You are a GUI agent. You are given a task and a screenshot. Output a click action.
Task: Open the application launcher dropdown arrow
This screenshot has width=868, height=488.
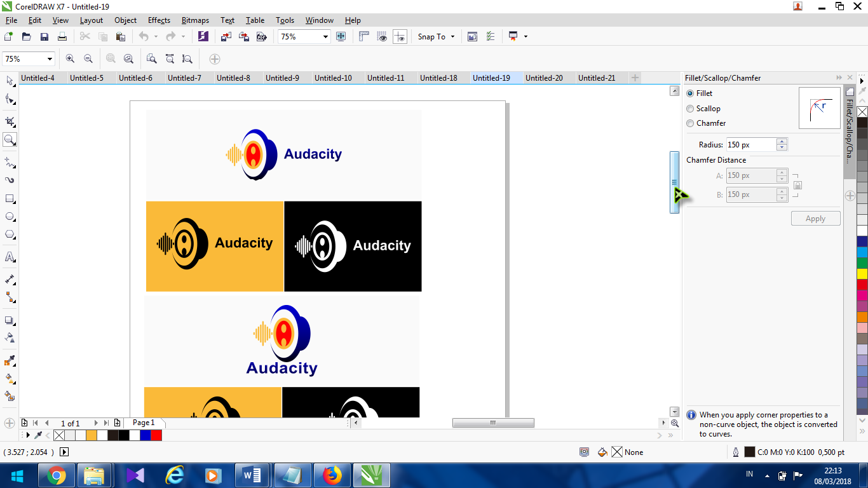click(x=526, y=37)
